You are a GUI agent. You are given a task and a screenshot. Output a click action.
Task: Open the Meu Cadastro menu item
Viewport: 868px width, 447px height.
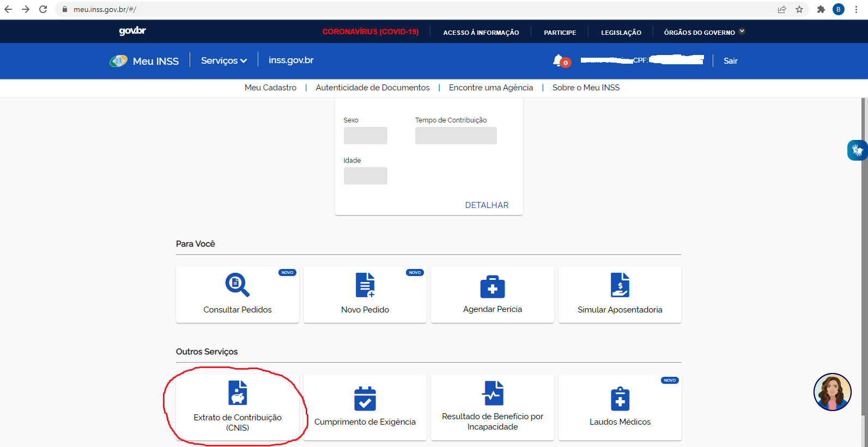[x=270, y=88]
